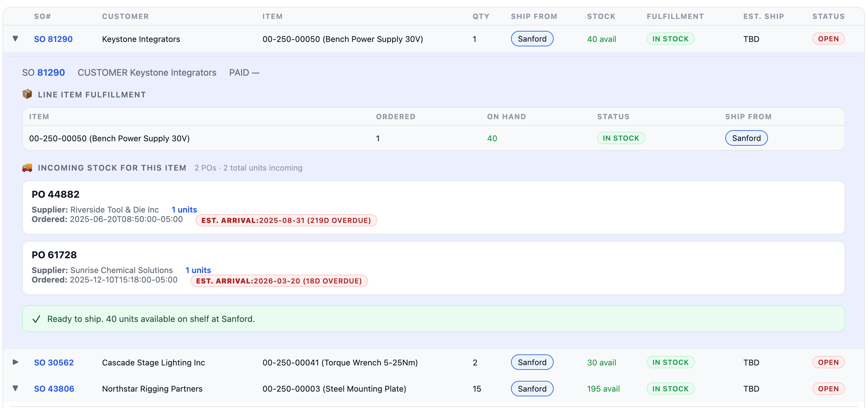The image size is (868, 408).
Task: Click Sanford chip in line item fulfillment table
Action: point(746,138)
